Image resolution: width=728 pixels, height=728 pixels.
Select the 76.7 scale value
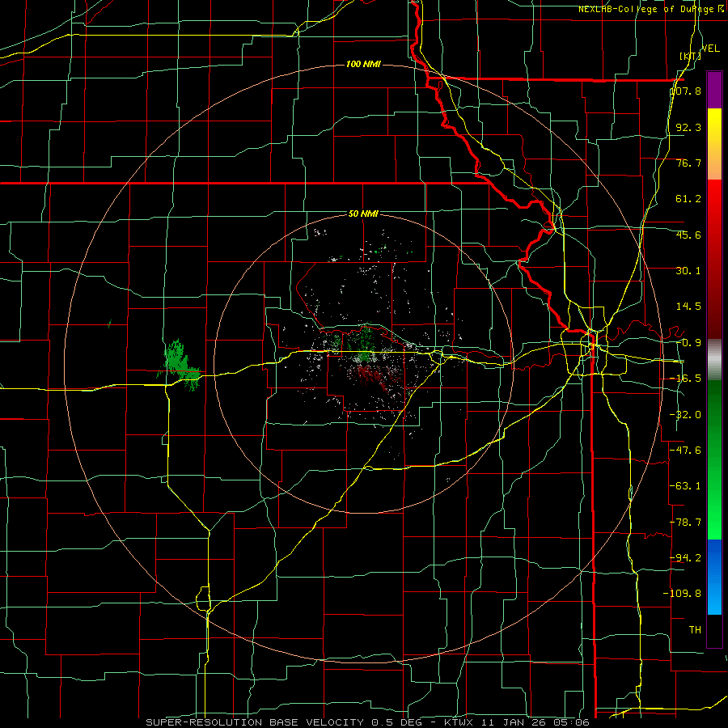tap(688, 163)
